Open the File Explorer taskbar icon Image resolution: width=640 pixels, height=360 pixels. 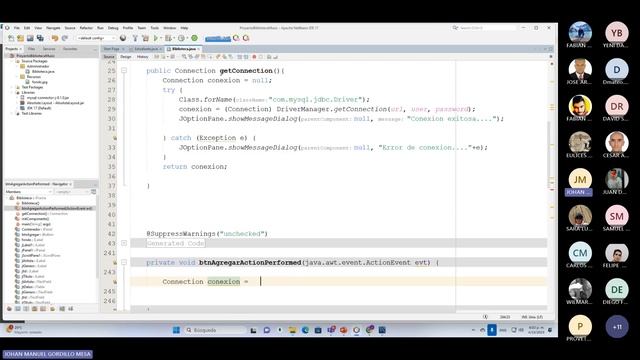tap(292, 330)
